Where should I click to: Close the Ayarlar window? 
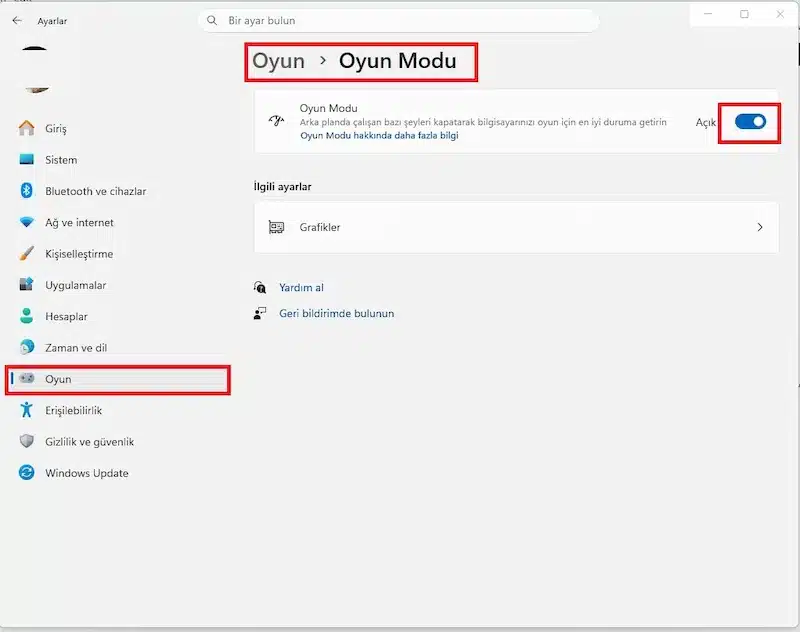point(780,14)
